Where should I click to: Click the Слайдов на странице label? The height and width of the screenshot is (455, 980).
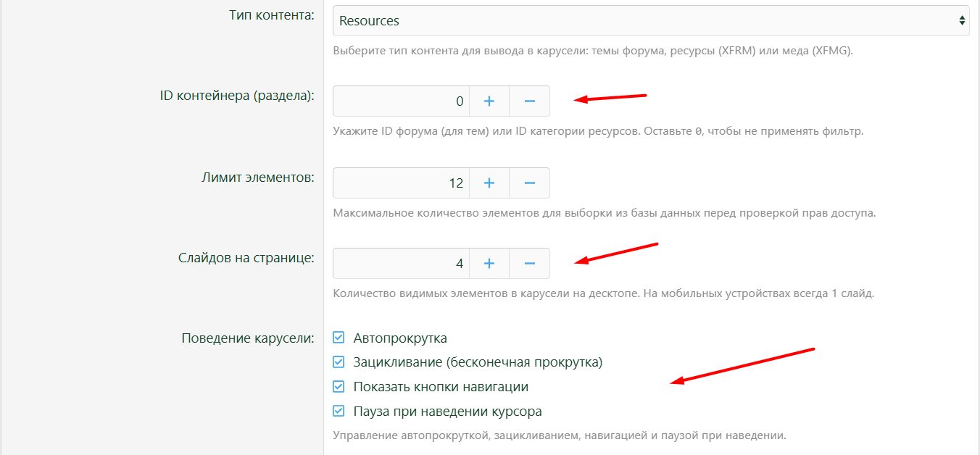click(246, 258)
